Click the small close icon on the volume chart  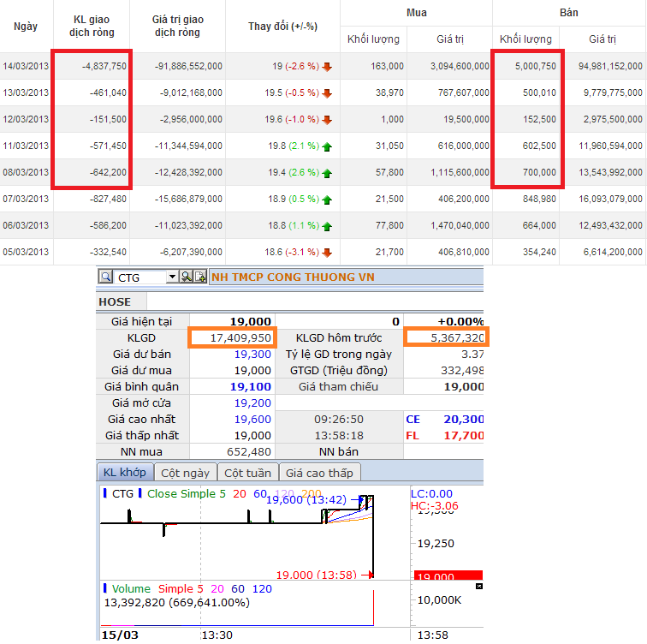pyautogui.click(x=478, y=587)
